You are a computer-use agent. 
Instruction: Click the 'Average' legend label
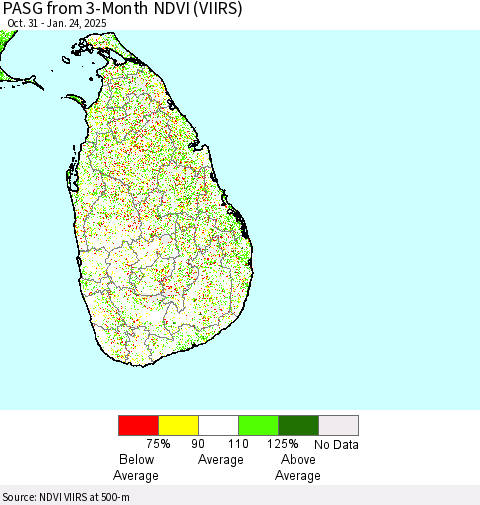point(221,460)
